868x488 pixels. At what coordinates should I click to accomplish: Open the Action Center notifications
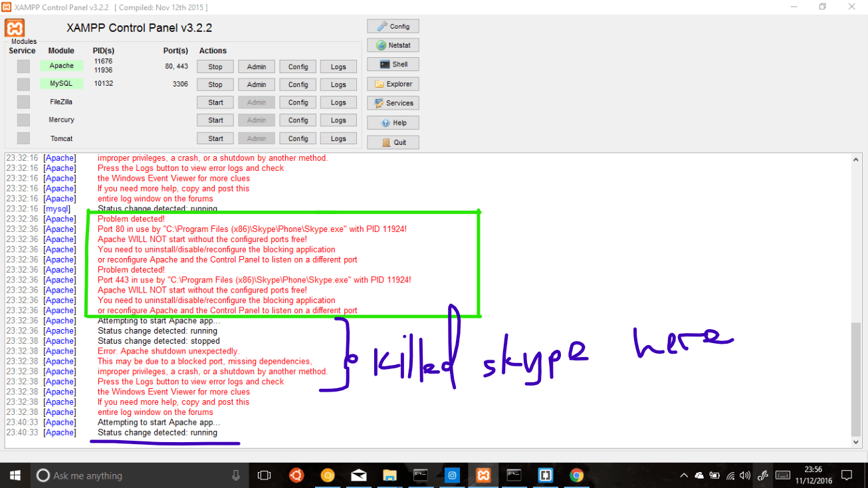[847, 475]
